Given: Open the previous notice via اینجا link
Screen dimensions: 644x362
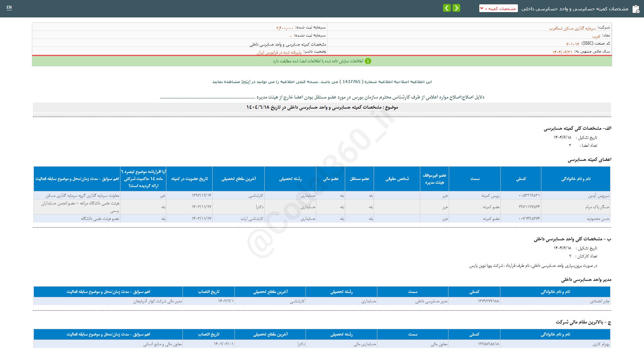Looking at the screenshot, I should (246, 82).
